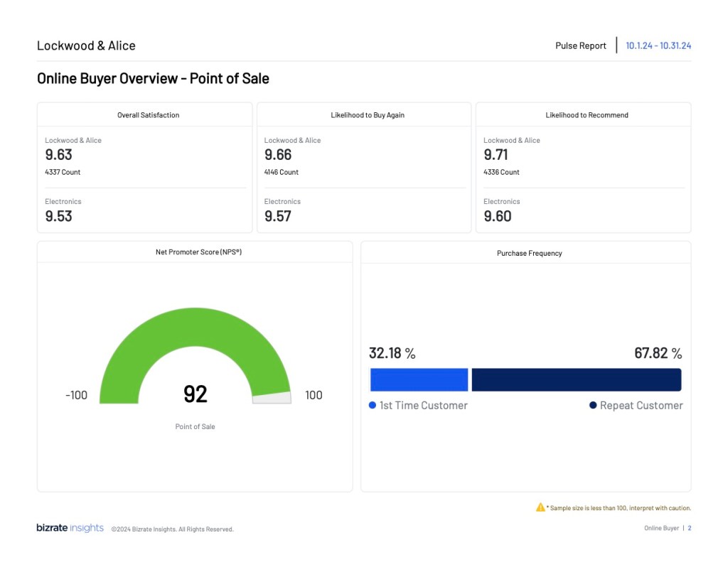The width and height of the screenshot is (728, 562).
Task: Click Electronics label under Overall Satisfaction
Action: [x=63, y=201]
